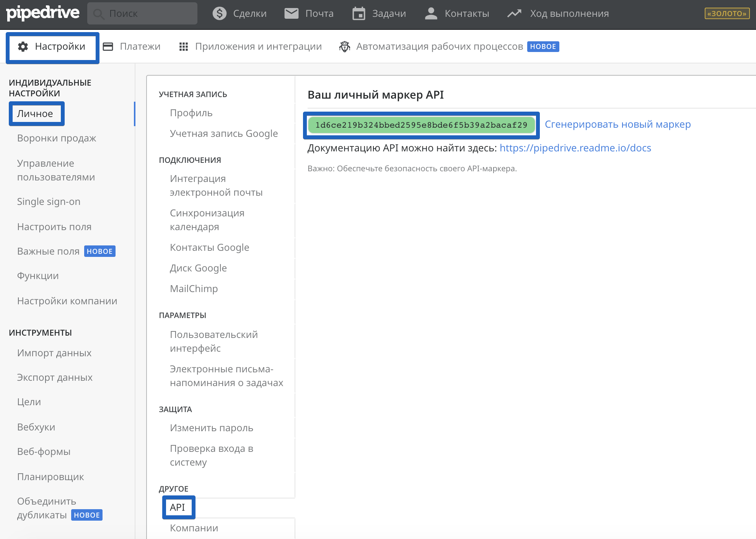Click the Pipedrive logo
This screenshot has width=756, height=539.
[x=43, y=13]
